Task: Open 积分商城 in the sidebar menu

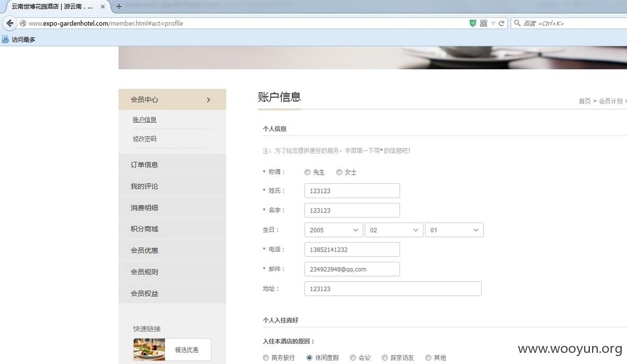Action: (172, 229)
